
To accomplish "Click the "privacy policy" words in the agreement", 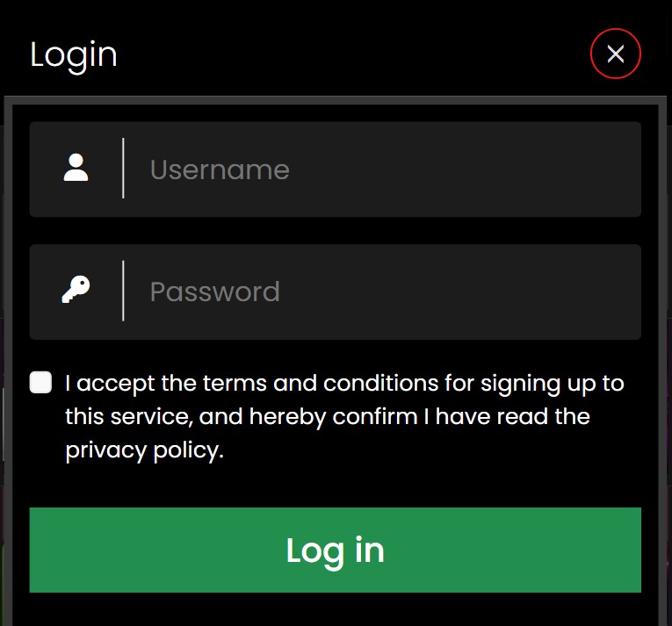I will (x=144, y=450).
